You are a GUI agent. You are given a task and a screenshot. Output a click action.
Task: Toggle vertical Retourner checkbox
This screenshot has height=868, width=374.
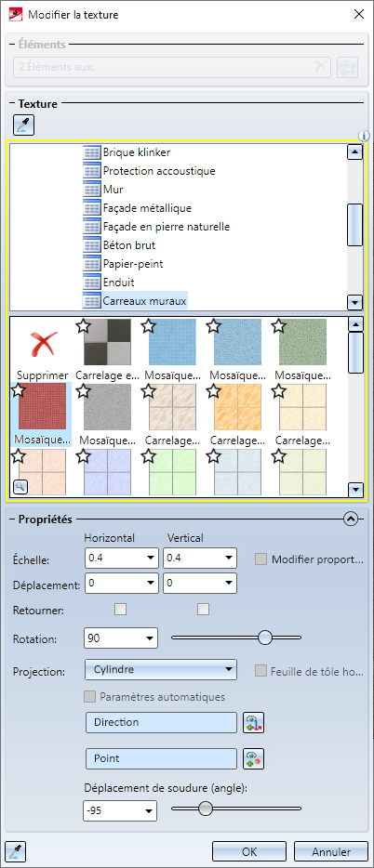(x=204, y=610)
